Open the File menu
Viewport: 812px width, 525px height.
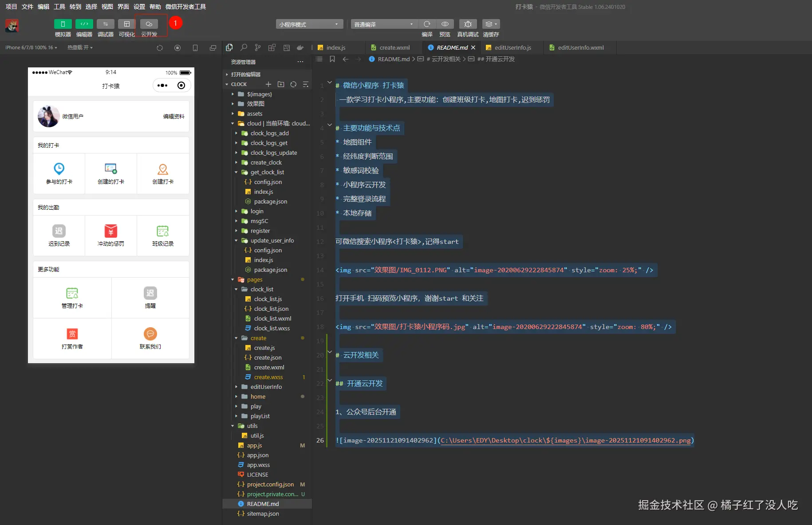point(28,7)
